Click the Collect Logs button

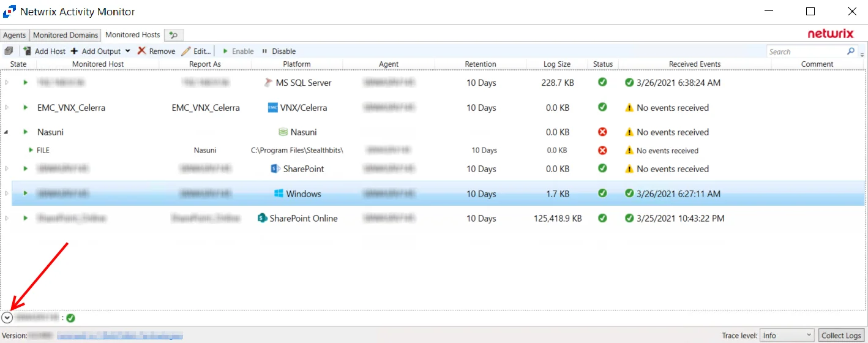point(840,336)
